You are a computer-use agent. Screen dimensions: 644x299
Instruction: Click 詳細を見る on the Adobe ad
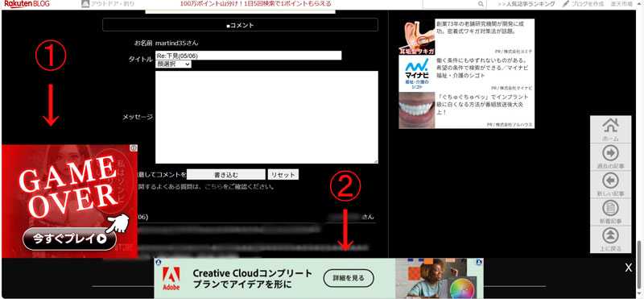click(349, 278)
